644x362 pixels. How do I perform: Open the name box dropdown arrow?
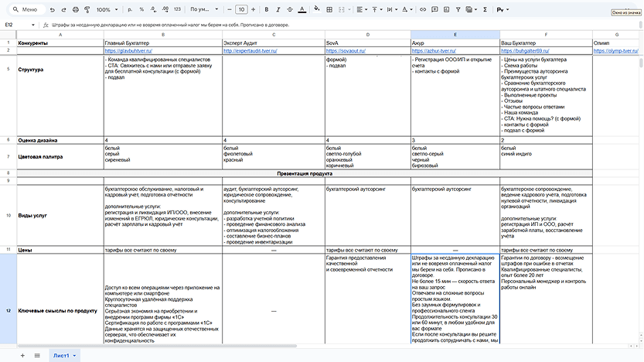pos(32,25)
